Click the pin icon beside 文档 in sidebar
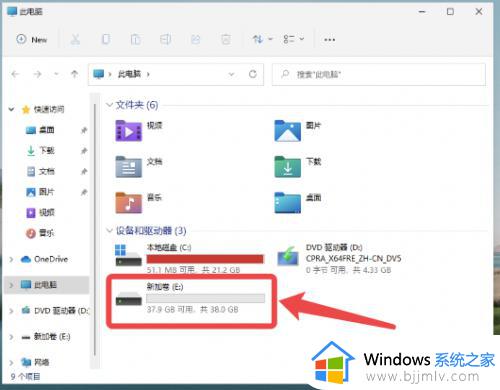The width and height of the screenshot is (500, 390). coord(84,172)
